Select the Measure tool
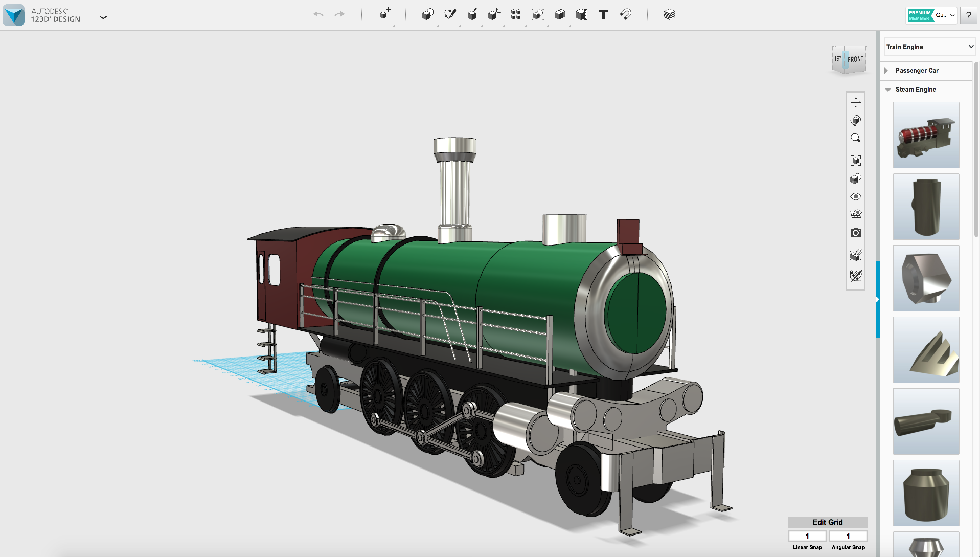980x557 pixels. [581, 15]
